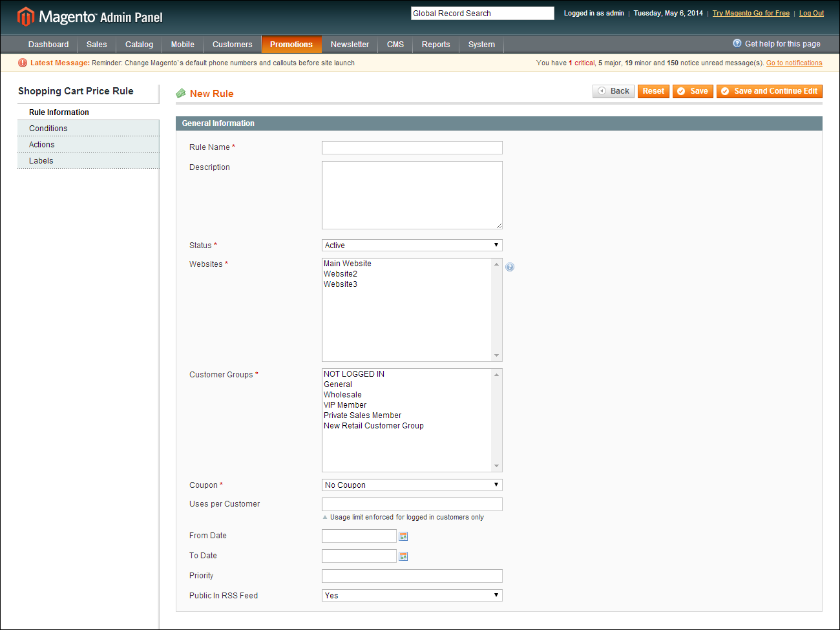Viewport: 840px width, 630px height.
Task: Open the Reports menu
Action: coord(436,45)
